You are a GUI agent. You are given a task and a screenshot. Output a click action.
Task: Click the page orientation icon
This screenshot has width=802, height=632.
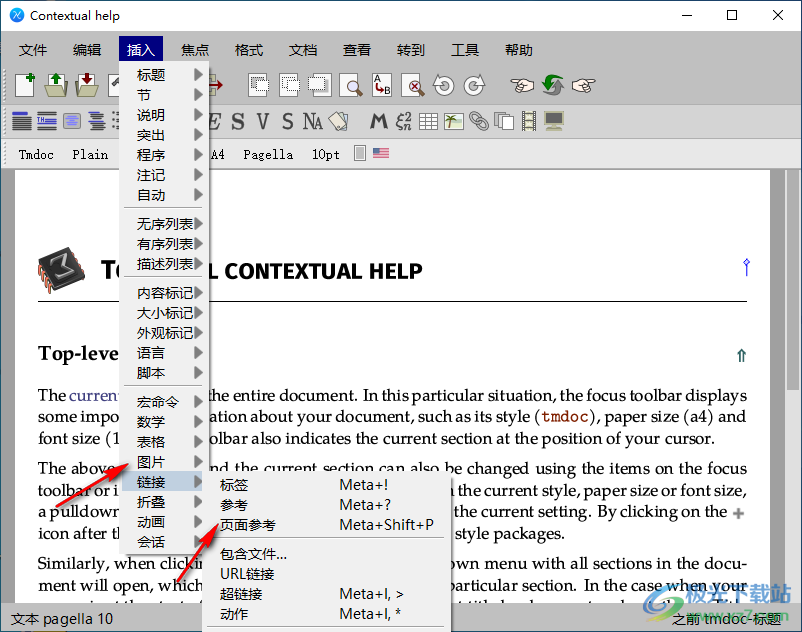360,153
